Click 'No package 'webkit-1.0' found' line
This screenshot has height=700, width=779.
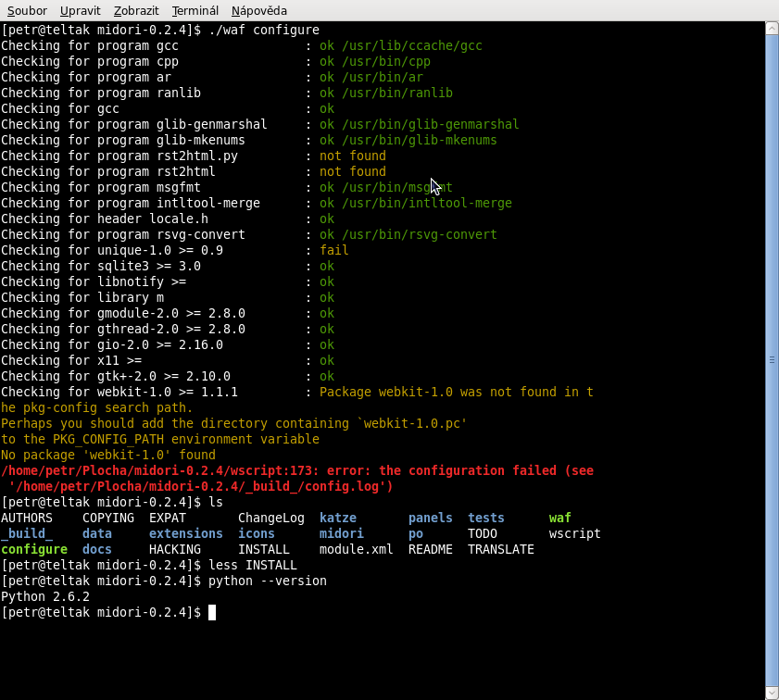pos(108,456)
